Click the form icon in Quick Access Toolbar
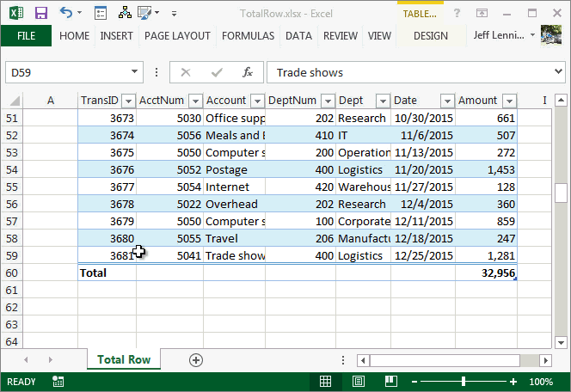This screenshot has width=571, height=392. click(100, 13)
